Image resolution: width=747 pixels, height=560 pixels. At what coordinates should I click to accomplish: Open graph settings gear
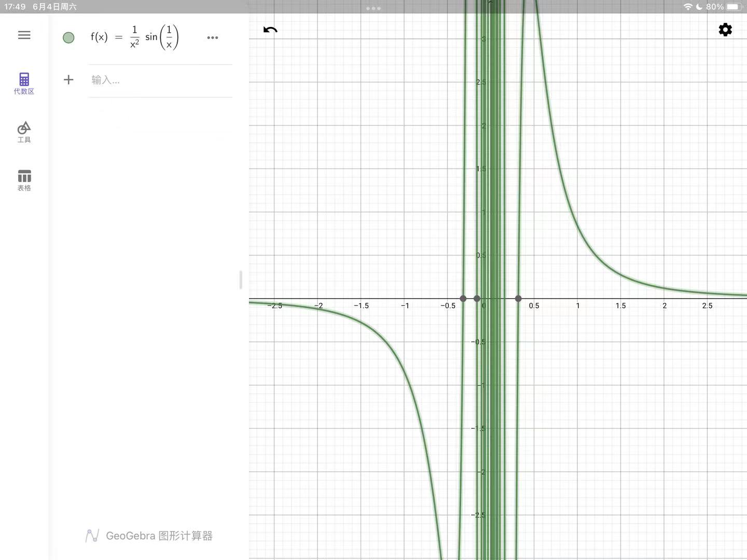[725, 30]
